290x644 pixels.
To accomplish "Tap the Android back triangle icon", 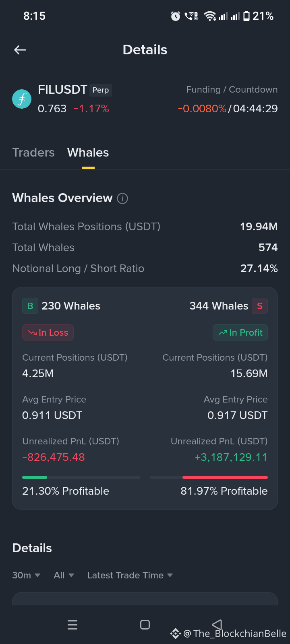I will tap(217, 625).
